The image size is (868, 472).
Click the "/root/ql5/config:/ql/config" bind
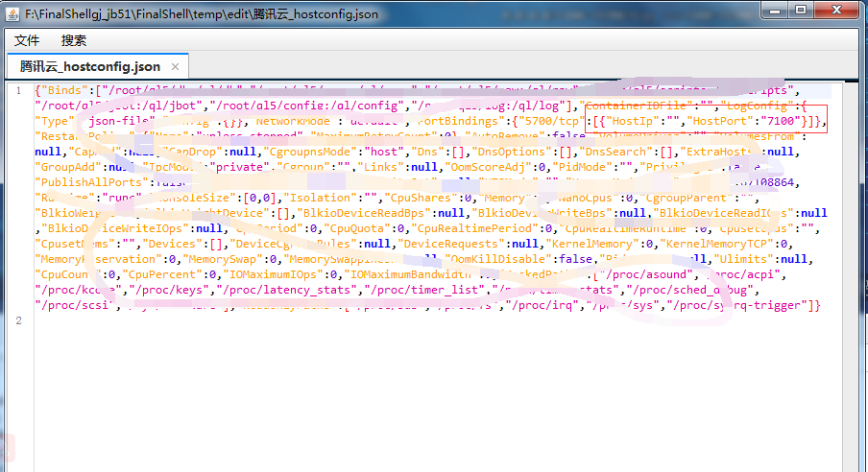306,106
